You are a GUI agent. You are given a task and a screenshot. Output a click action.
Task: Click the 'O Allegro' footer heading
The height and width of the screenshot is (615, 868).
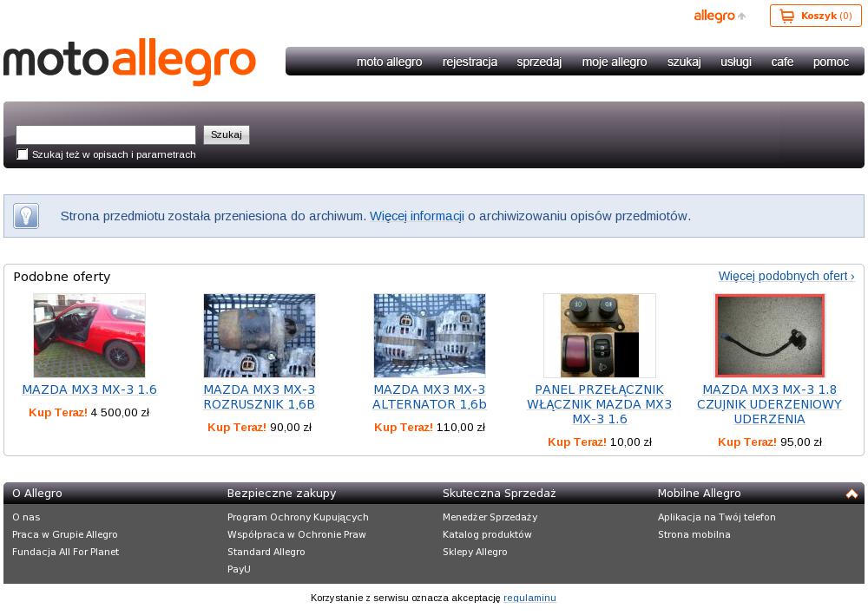tap(37, 494)
